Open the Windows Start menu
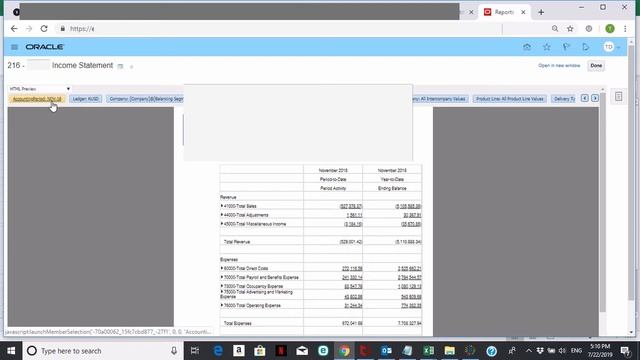Image resolution: width=640 pixels, height=360 pixels. point(11,351)
